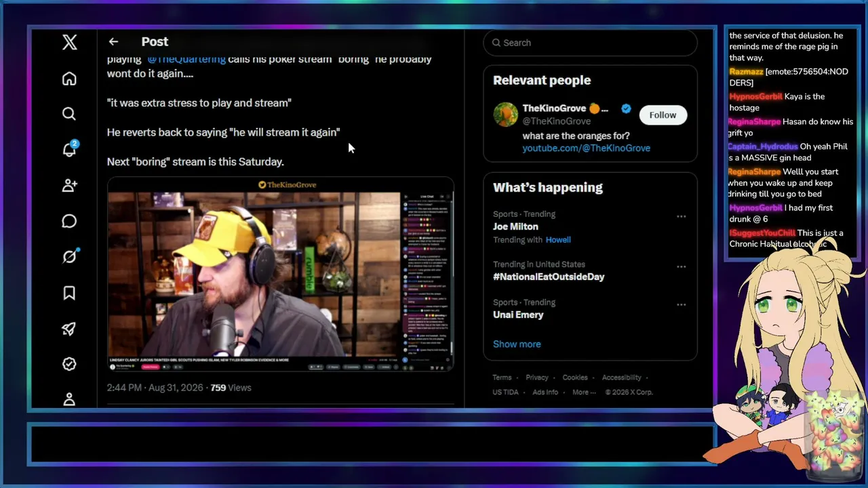The width and height of the screenshot is (868, 488).
Task: Click the @TheKinoGrove handle
Action: coord(556,121)
